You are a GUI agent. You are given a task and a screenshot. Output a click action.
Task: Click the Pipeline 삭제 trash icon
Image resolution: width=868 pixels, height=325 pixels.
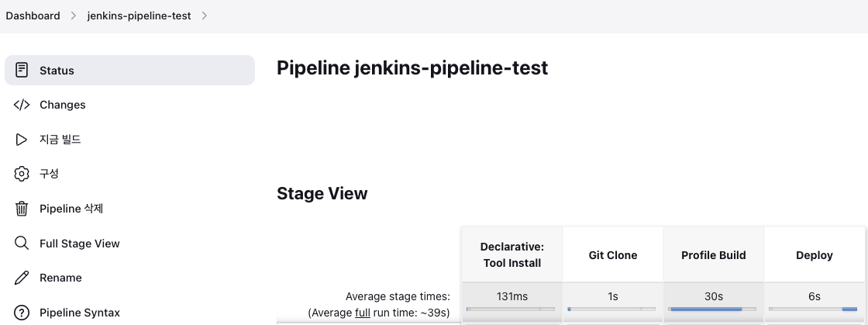point(22,209)
